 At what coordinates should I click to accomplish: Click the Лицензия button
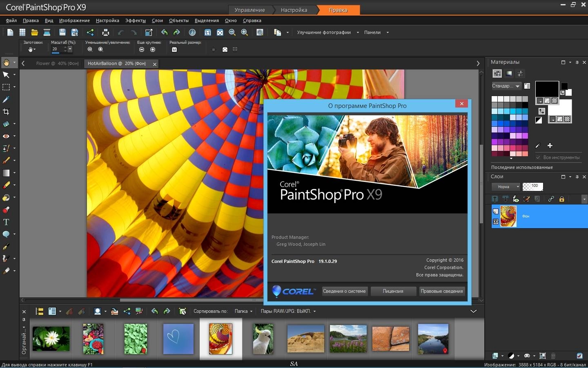[393, 291]
